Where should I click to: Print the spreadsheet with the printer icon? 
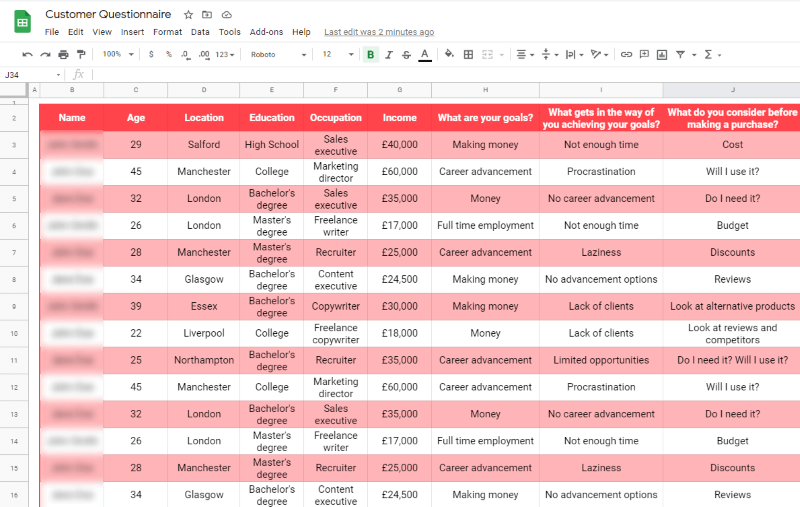63,55
